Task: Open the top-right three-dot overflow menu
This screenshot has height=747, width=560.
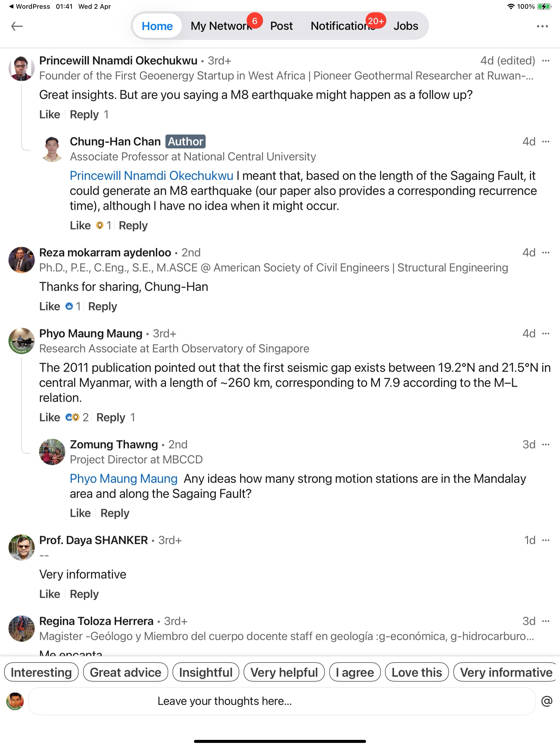Action: [x=542, y=26]
